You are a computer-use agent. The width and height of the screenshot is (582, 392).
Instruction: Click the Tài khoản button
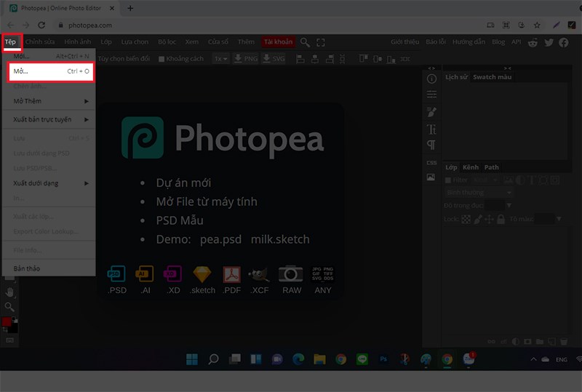(278, 42)
